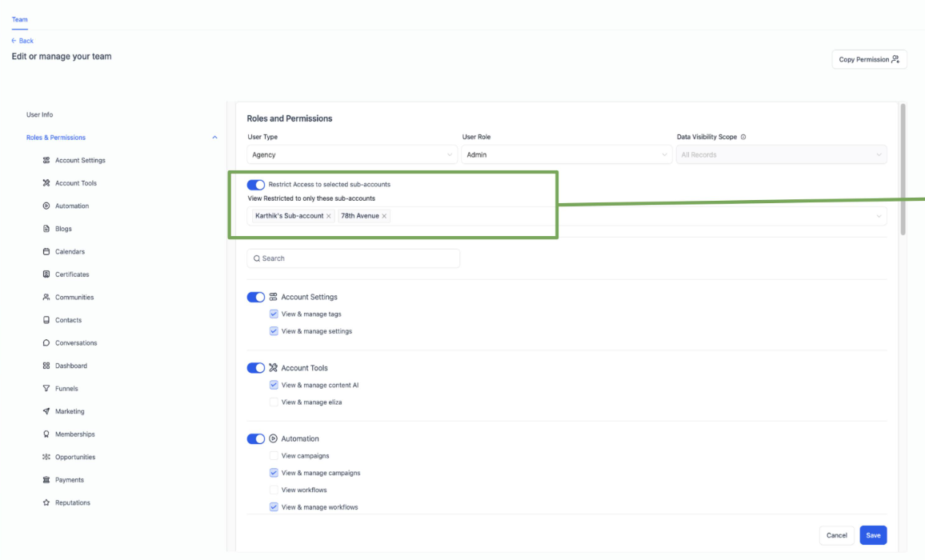
Task: Select Roles & Permissions in the sidebar
Action: 55,138
